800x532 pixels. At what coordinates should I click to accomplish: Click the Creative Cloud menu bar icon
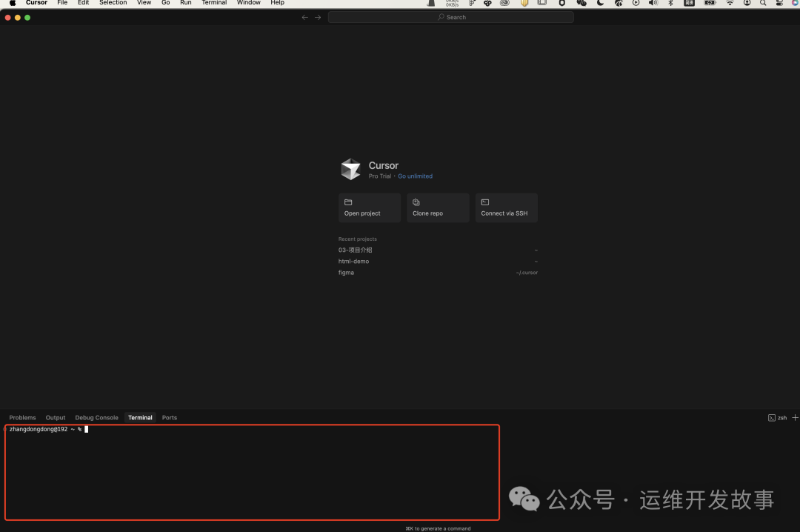504,2
